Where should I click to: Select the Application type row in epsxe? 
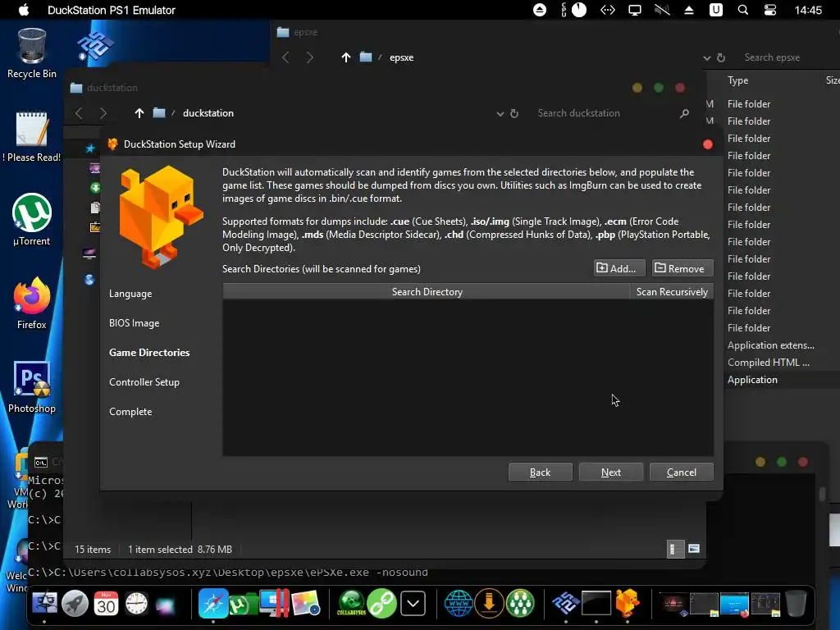(752, 380)
